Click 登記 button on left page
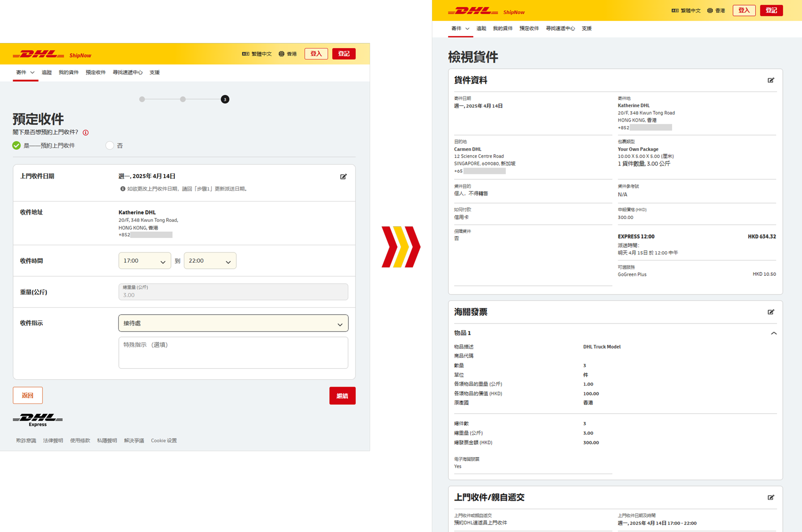Screen dimensions: 802x532 (344, 54)
